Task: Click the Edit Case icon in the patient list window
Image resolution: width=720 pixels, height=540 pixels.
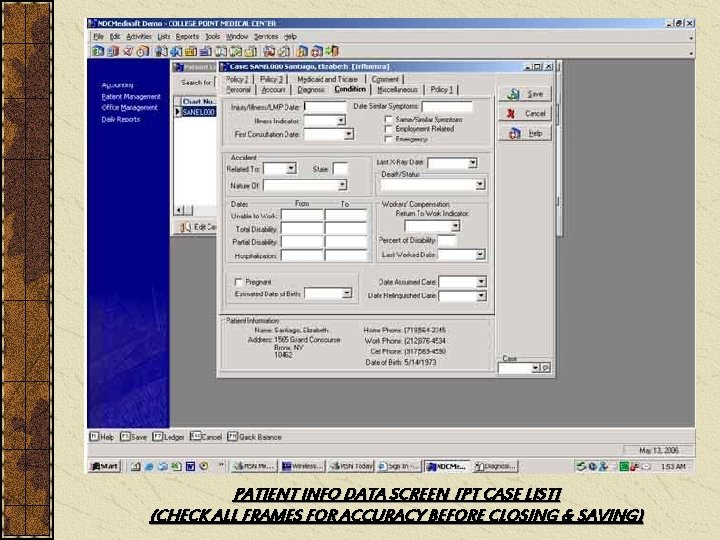Action: (185, 227)
